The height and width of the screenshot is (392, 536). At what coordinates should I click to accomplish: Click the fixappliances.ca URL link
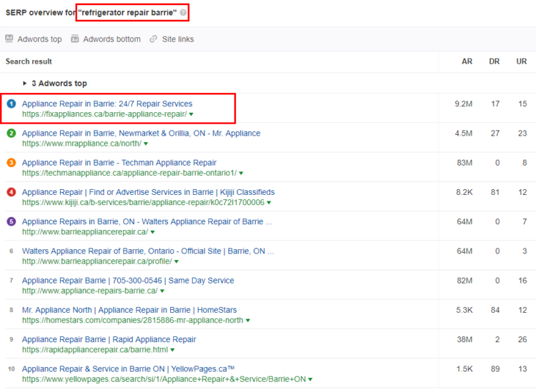pos(104,114)
